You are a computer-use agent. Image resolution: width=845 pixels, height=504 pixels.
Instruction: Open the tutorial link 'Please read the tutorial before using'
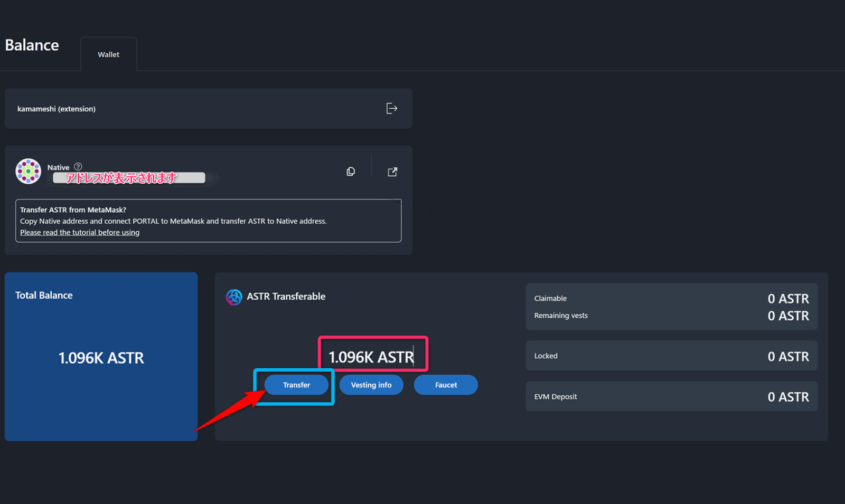[x=80, y=232]
